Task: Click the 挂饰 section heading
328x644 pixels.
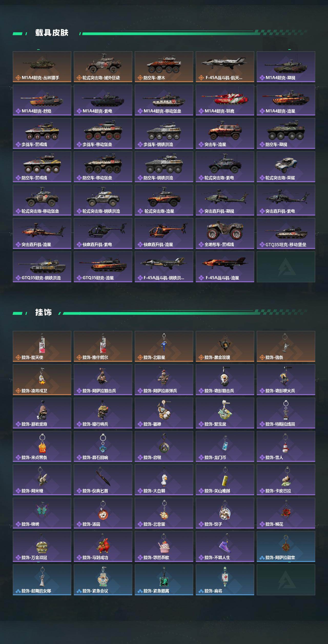Action: (44, 313)
